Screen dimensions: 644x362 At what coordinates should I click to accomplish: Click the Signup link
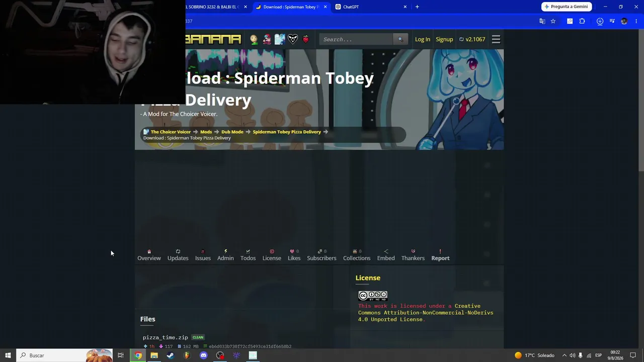tap(444, 39)
